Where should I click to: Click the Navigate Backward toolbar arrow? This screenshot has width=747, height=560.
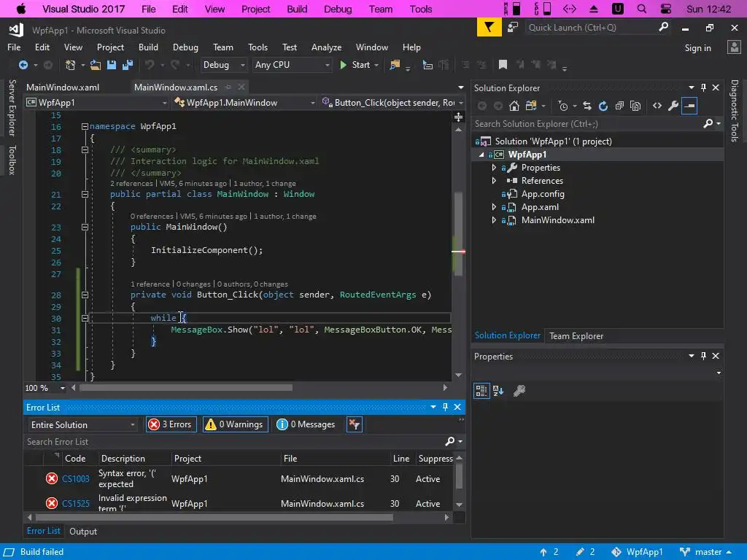coord(23,65)
